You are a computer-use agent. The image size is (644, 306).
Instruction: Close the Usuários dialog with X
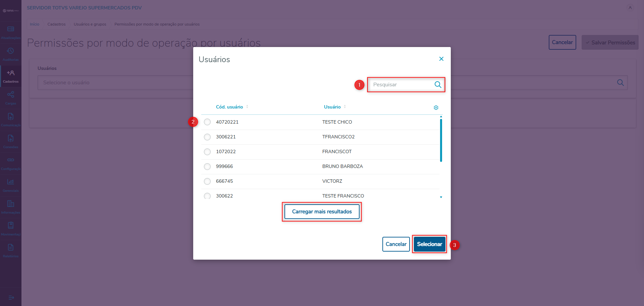tap(441, 59)
